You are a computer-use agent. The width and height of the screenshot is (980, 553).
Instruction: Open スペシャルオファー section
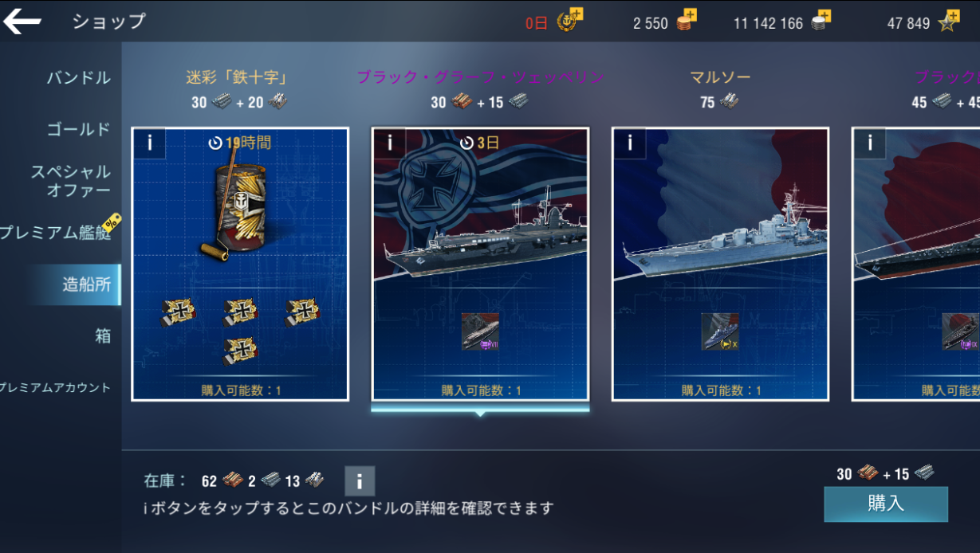tap(71, 181)
